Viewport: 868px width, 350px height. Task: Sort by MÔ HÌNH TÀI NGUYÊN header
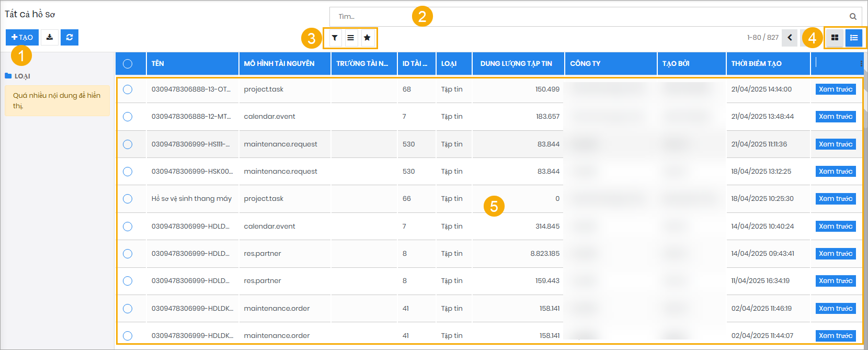285,63
